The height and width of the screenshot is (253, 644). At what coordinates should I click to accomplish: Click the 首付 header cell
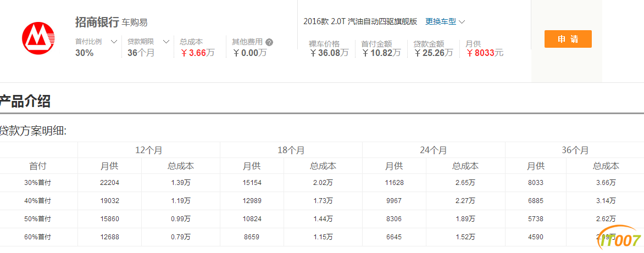(x=38, y=166)
